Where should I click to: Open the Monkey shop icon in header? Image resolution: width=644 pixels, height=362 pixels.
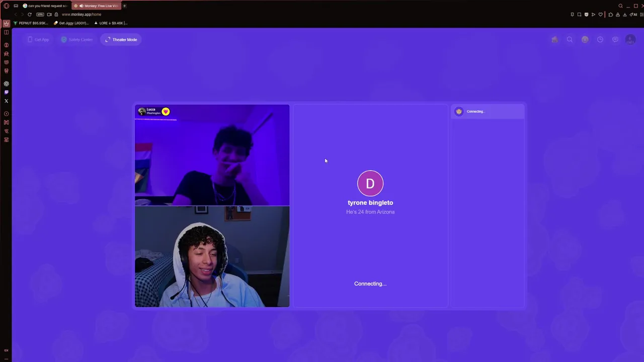point(554,40)
